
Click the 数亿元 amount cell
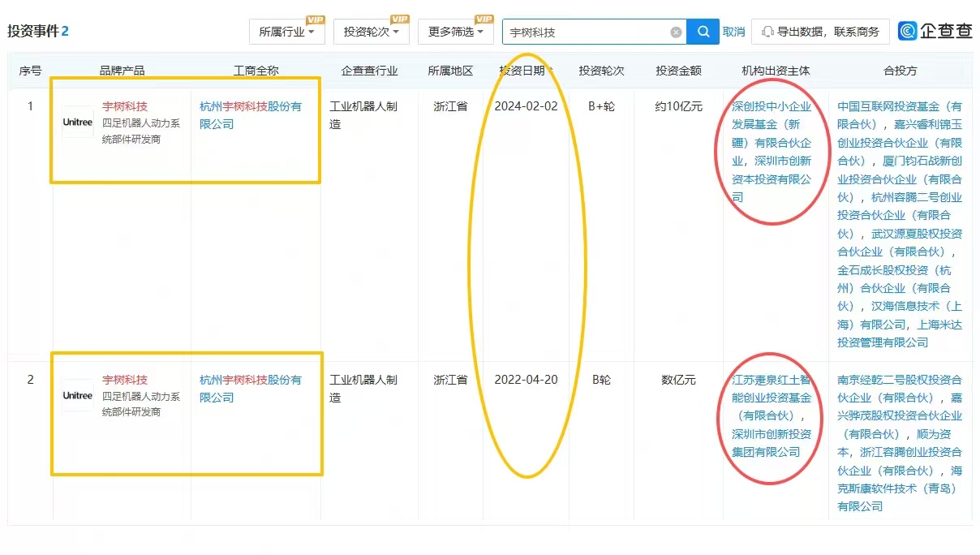[679, 380]
